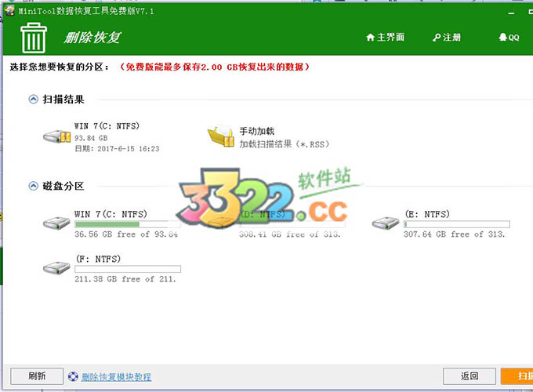
Task: Select WIN 7 (C: NTFS) partition drive icon
Action: tap(56, 223)
